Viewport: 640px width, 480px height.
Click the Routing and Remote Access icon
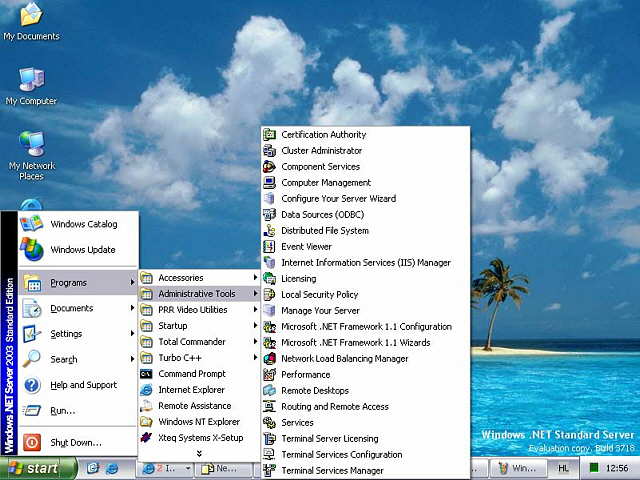[x=269, y=407]
